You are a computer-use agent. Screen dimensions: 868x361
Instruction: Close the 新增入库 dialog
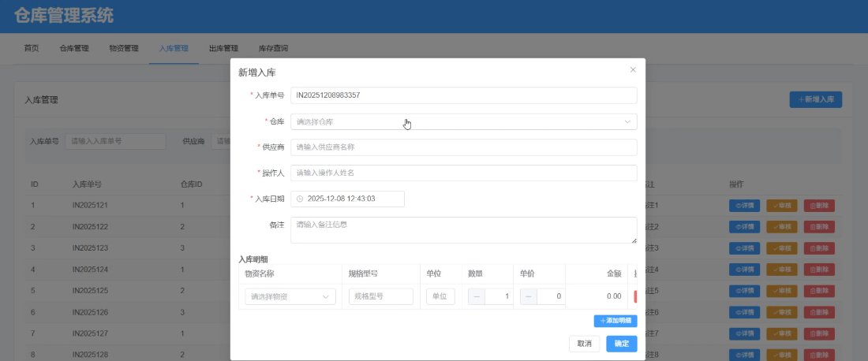tap(634, 69)
